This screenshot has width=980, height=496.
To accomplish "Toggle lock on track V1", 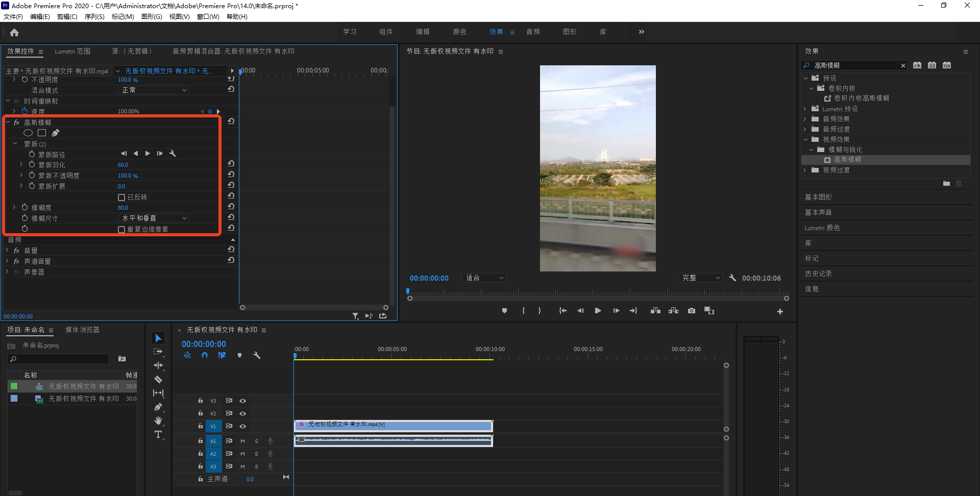I will [201, 426].
